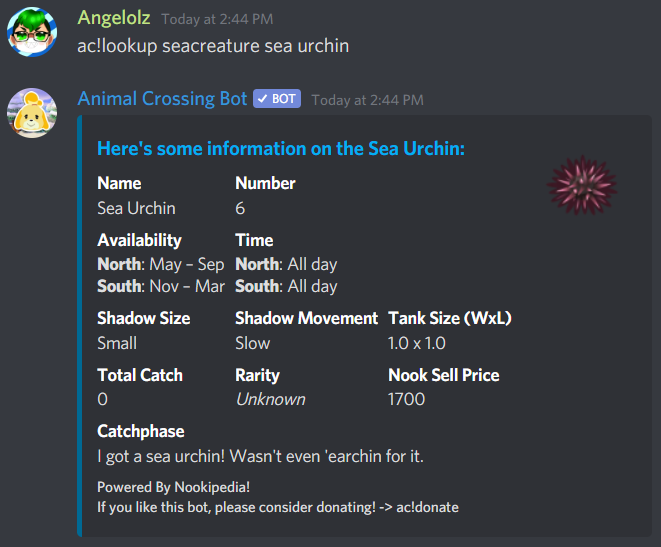Click Angelolz's message timestamp
This screenshot has height=547, width=661.
pyautogui.click(x=217, y=20)
